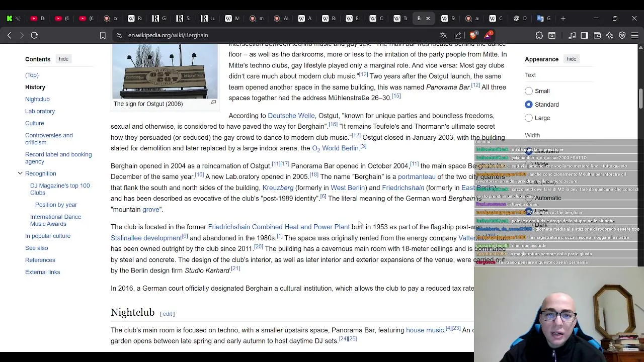The width and height of the screenshot is (644, 362).
Task: Go to History in Contents
Action: pos(35,87)
